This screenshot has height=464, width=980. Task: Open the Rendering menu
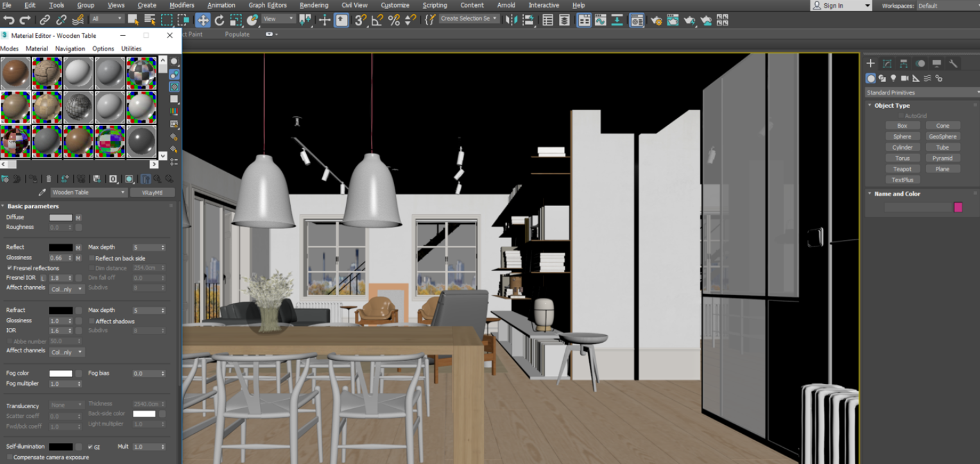pos(314,5)
